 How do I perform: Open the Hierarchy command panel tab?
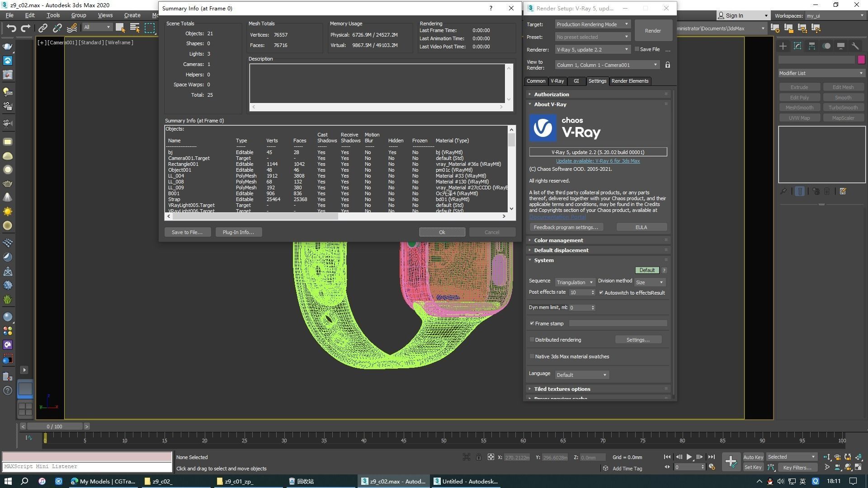coord(812,46)
